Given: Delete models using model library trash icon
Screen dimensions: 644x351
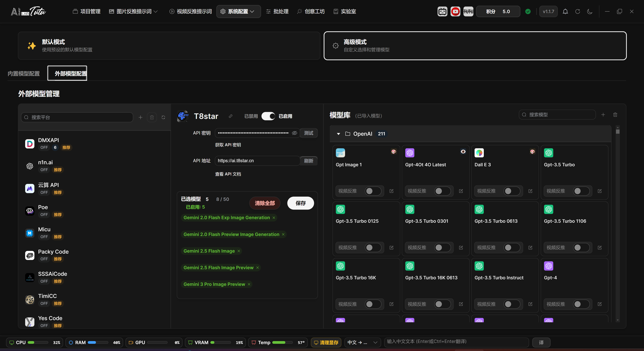Looking at the screenshot, I should [x=615, y=115].
